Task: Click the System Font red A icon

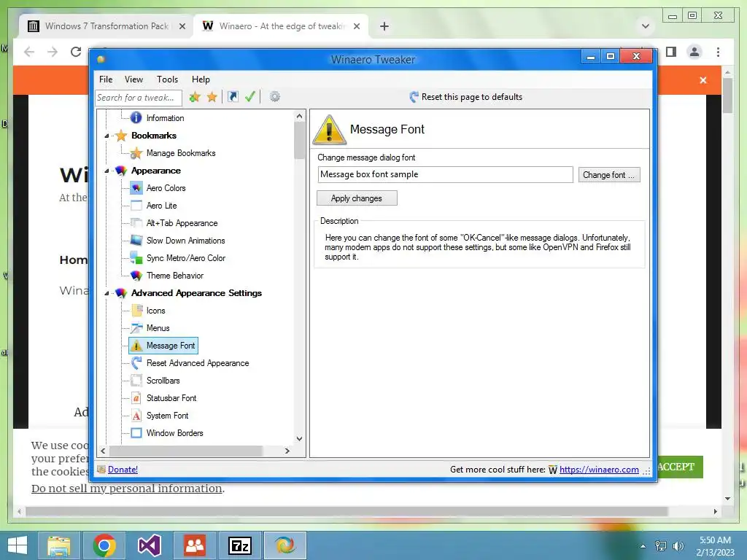Action: (x=136, y=416)
